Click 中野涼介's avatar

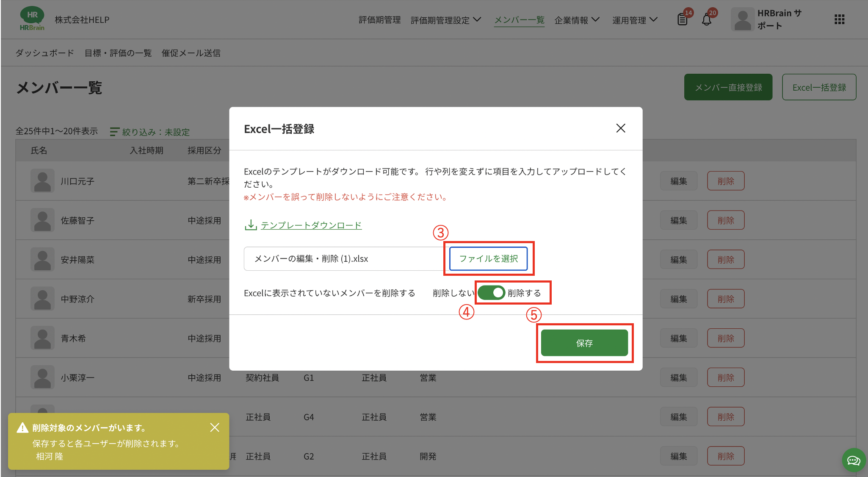42,299
